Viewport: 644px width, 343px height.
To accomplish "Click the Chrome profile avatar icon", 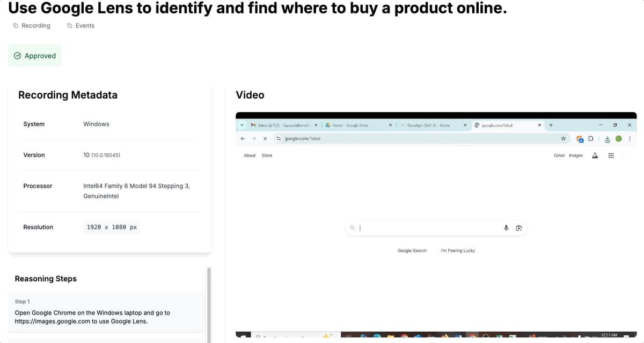I will (618, 138).
